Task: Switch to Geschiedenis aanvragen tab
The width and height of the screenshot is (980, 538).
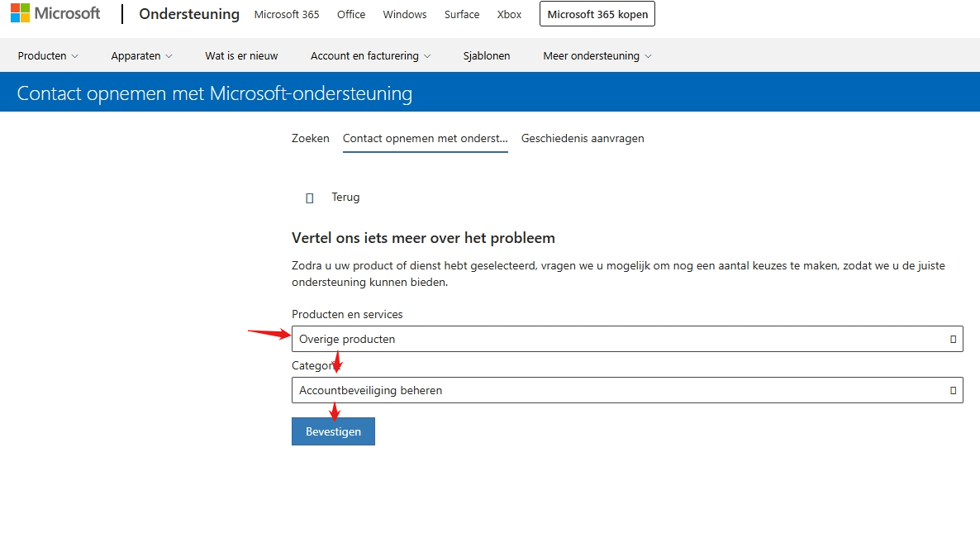Action: coord(583,138)
